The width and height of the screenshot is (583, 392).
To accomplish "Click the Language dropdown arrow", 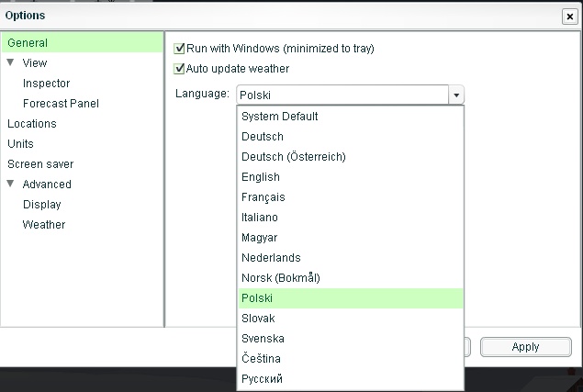I will [456, 95].
